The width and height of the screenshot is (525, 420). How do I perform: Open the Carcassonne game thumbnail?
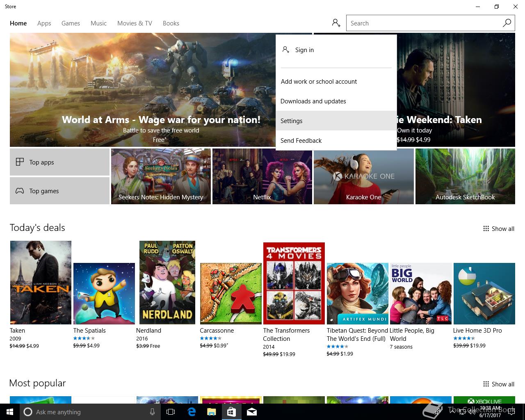(231, 294)
